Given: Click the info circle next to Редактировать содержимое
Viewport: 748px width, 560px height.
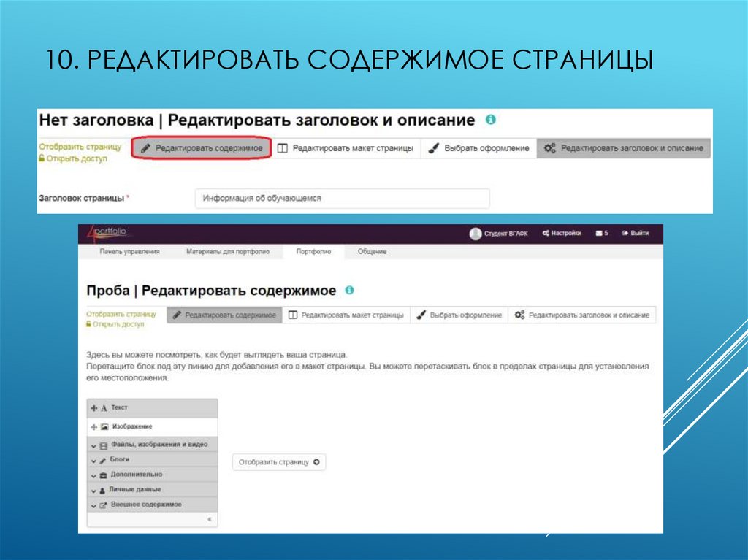Looking at the screenshot, I should pyautogui.click(x=348, y=290).
